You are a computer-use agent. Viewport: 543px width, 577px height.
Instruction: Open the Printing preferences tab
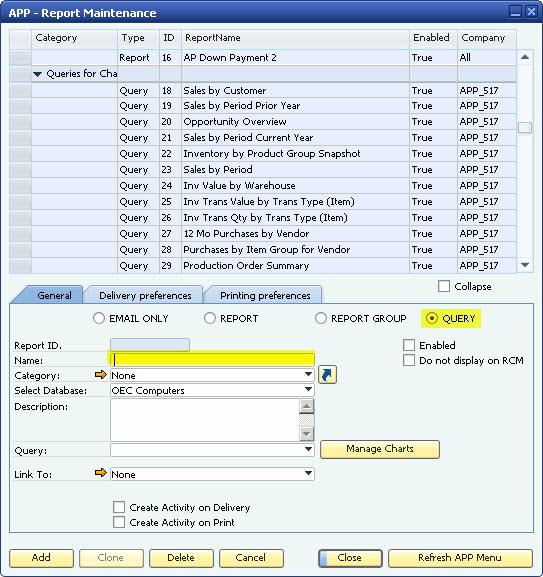265,295
